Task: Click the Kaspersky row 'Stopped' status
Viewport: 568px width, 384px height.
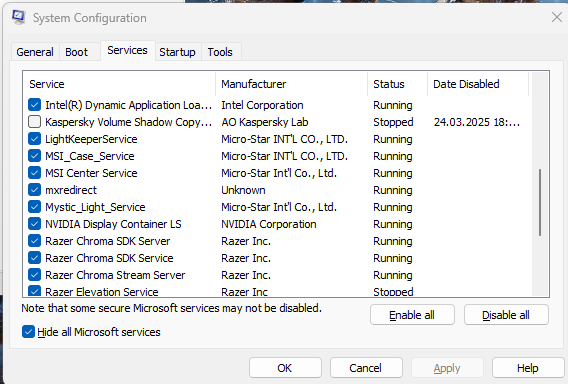Action: (x=393, y=122)
